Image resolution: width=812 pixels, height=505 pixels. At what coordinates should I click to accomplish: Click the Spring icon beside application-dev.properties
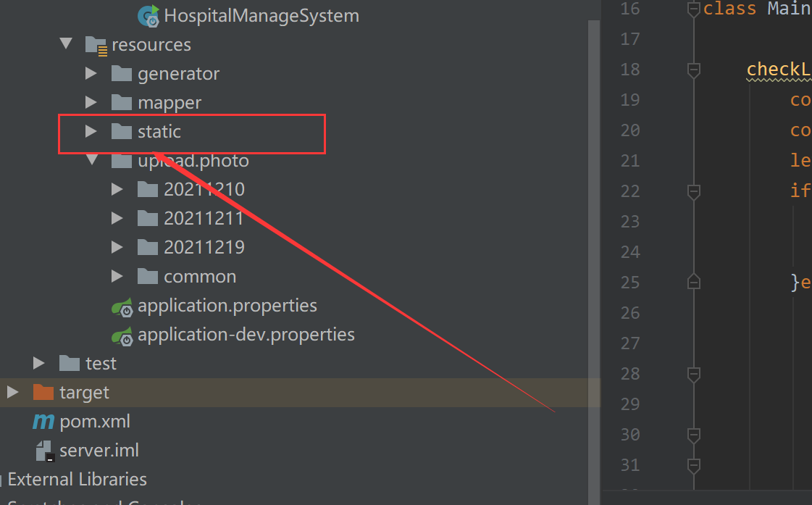(122, 335)
